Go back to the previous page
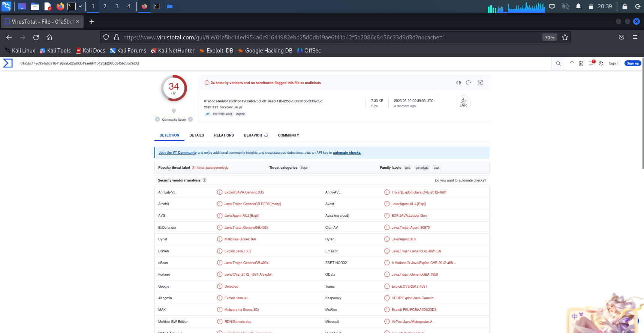Viewport: 644px width, 333px height. click(x=9, y=37)
